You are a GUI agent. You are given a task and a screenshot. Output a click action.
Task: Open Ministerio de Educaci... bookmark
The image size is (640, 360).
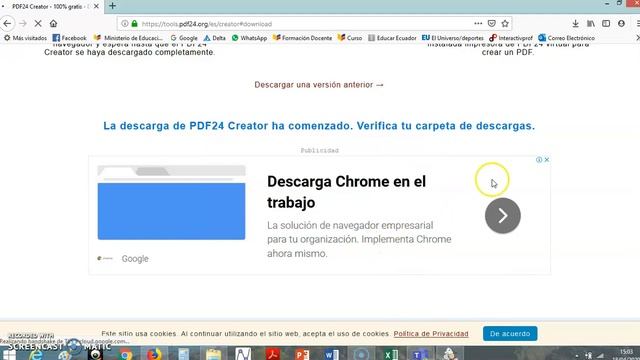click(128, 38)
